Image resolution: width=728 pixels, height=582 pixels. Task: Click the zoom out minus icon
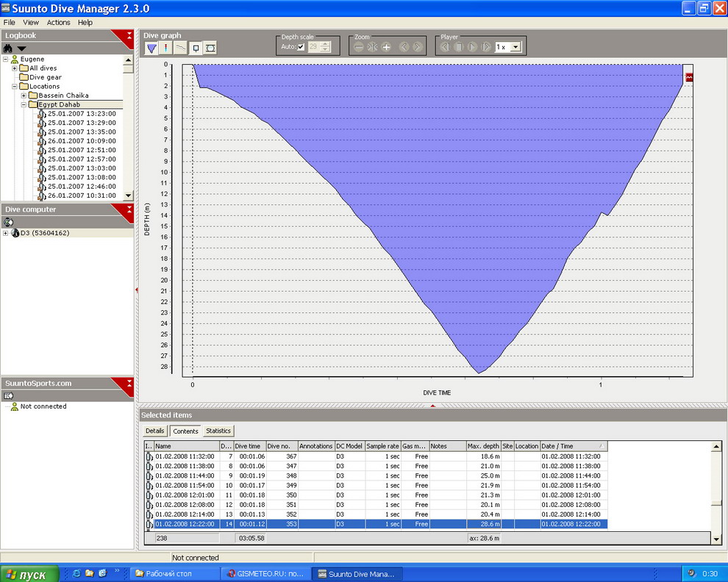click(x=358, y=47)
